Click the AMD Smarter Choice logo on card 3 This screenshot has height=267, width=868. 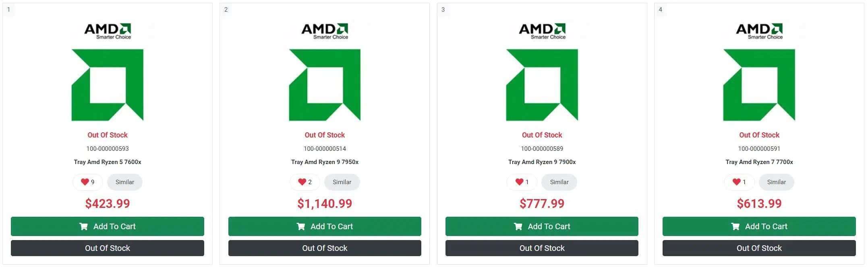coord(542,31)
